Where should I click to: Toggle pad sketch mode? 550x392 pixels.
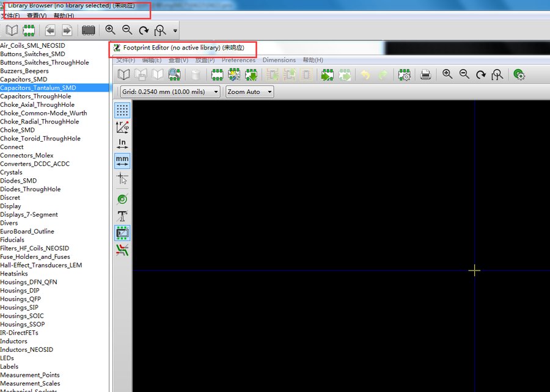[x=122, y=199]
